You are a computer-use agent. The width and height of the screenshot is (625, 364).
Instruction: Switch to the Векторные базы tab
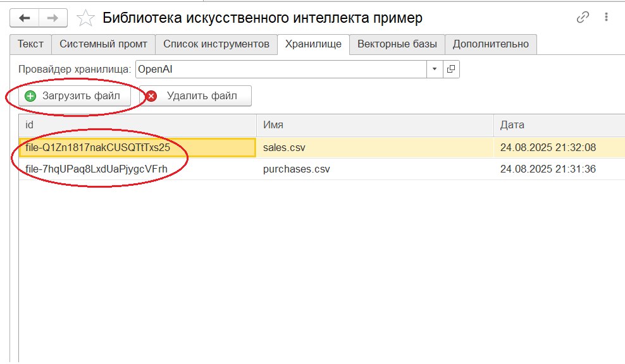(398, 44)
